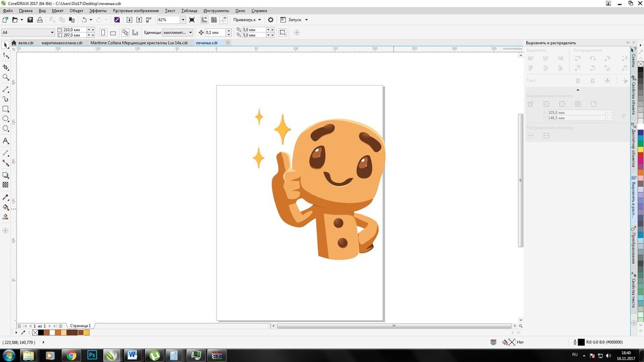This screenshot has height=362, width=644.
Task: Open the Страница 1 page tab
Action: tap(80, 326)
